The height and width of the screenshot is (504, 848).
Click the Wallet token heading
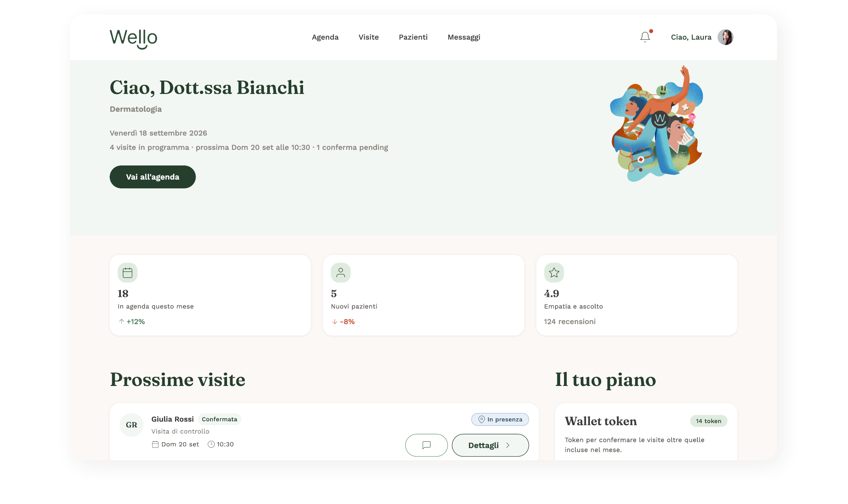(x=600, y=421)
